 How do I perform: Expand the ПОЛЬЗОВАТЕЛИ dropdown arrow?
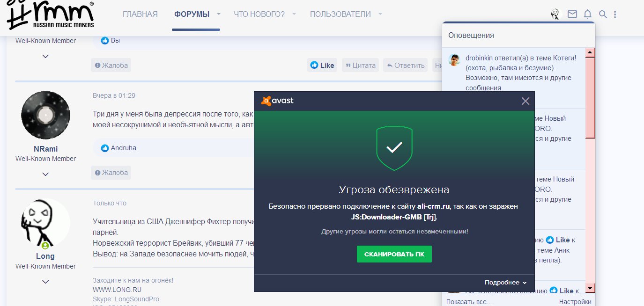tap(380, 15)
